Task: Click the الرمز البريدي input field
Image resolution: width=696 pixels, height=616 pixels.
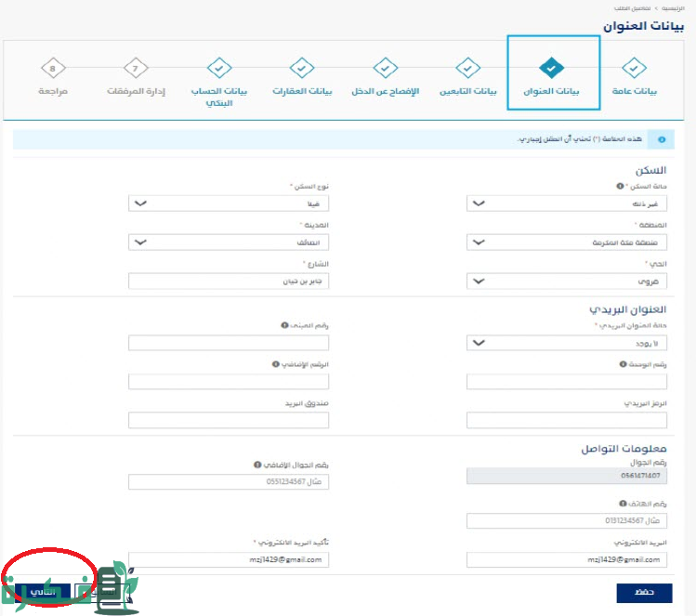Action: point(567,420)
